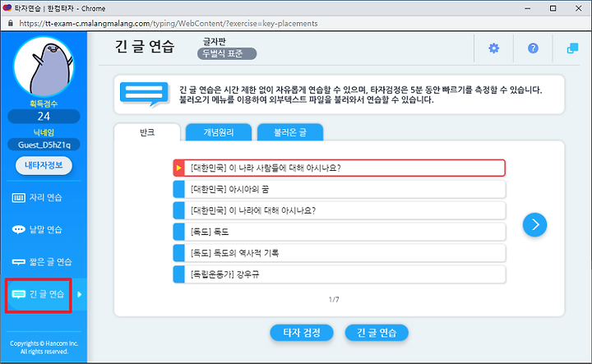Open settings with the gear icon
592x364 pixels.
pyautogui.click(x=493, y=48)
